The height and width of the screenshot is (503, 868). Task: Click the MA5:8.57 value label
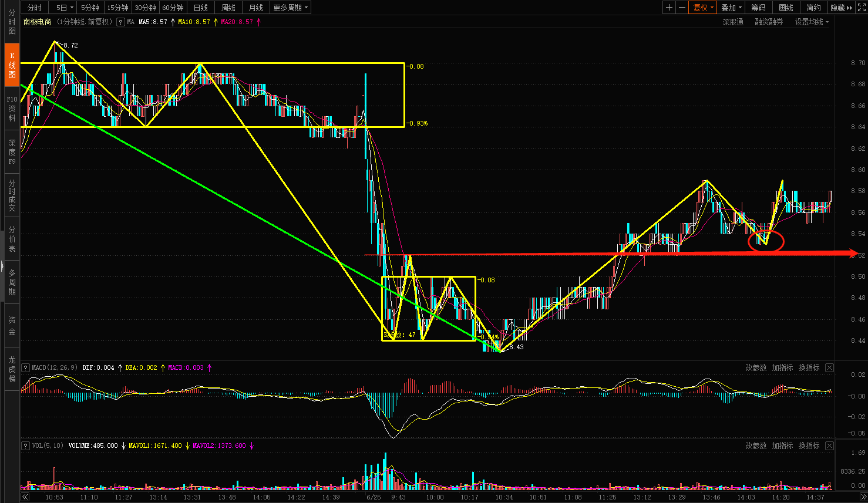tap(153, 22)
